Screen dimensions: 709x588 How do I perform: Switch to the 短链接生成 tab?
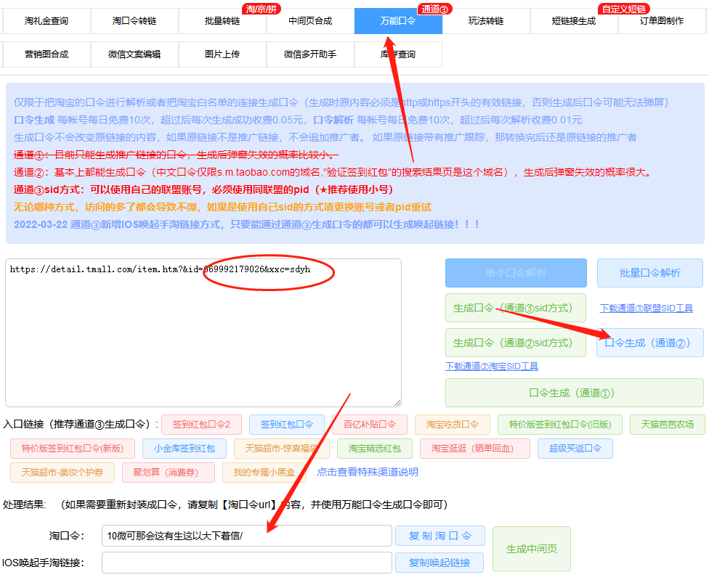point(574,21)
